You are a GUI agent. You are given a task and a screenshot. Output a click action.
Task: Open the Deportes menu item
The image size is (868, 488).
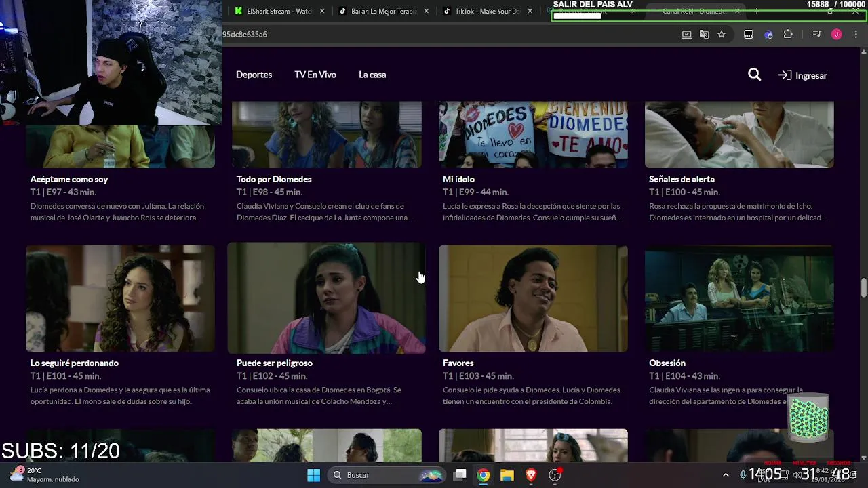pyautogui.click(x=254, y=75)
